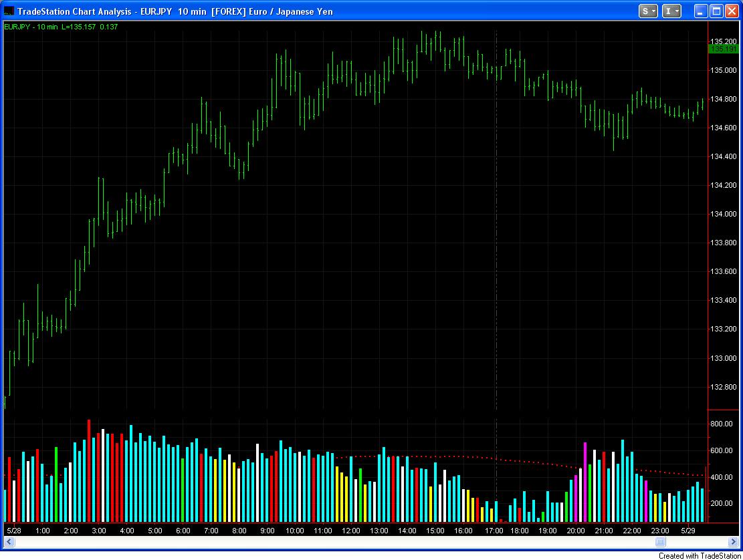Image resolution: width=743 pixels, height=560 pixels.
Task: Click the 15:00 time axis label
Action: click(435, 531)
